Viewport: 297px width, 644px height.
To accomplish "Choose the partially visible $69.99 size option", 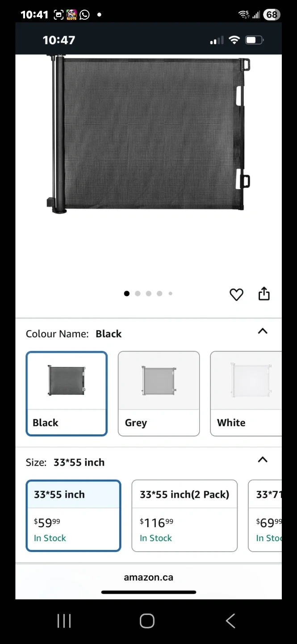I will [265, 516].
